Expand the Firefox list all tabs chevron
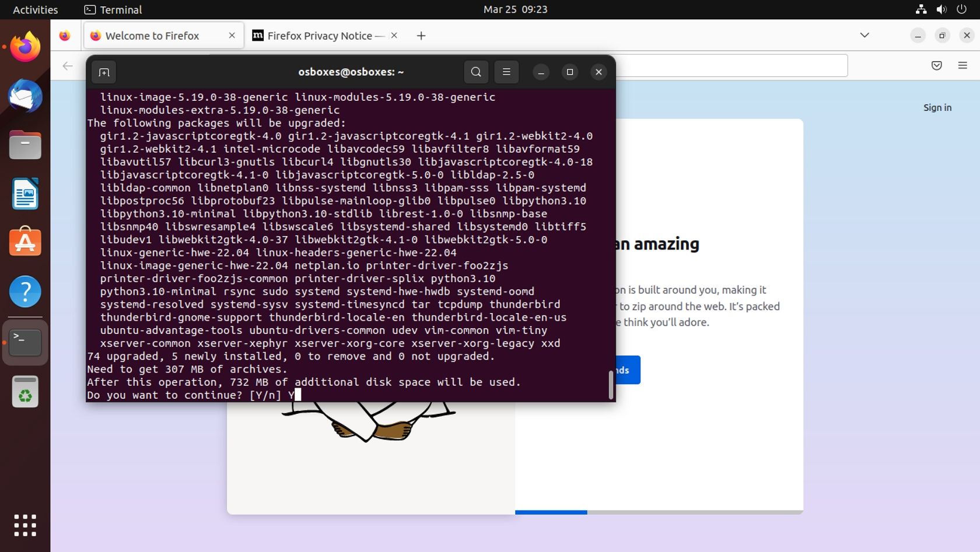 pyautogui.click(x=864, y=36)
